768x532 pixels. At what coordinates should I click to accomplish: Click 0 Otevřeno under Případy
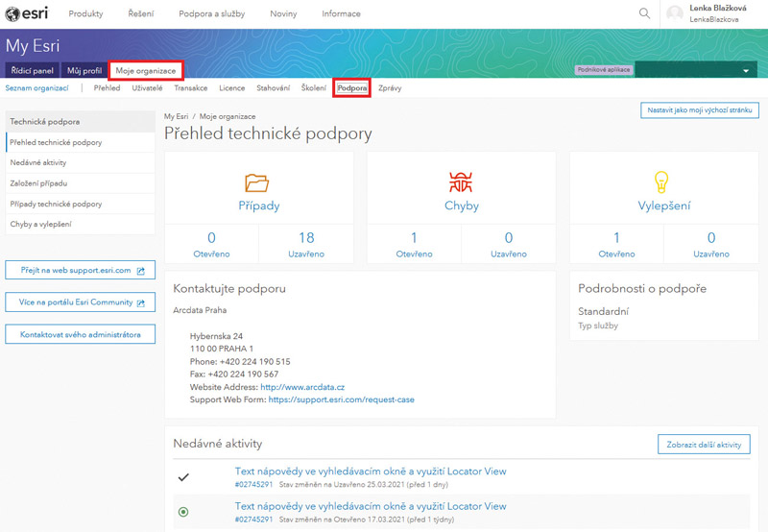[x=211, y=244]
